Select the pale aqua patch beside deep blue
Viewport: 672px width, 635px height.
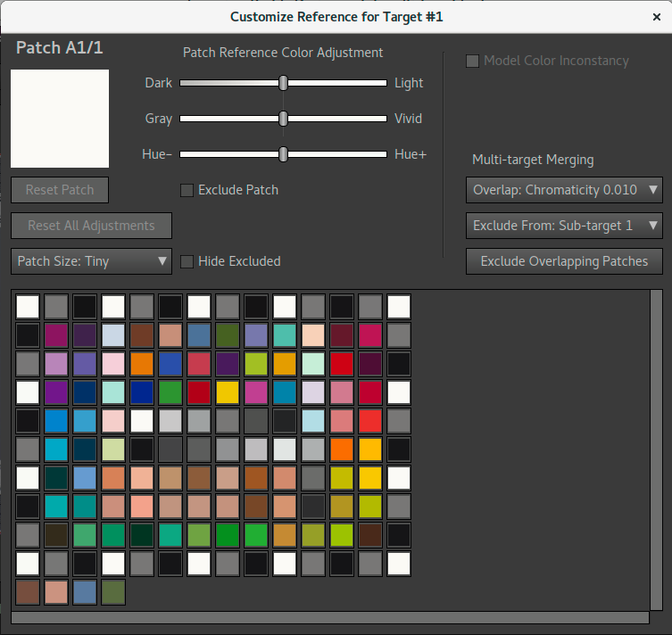pos(113,392)
